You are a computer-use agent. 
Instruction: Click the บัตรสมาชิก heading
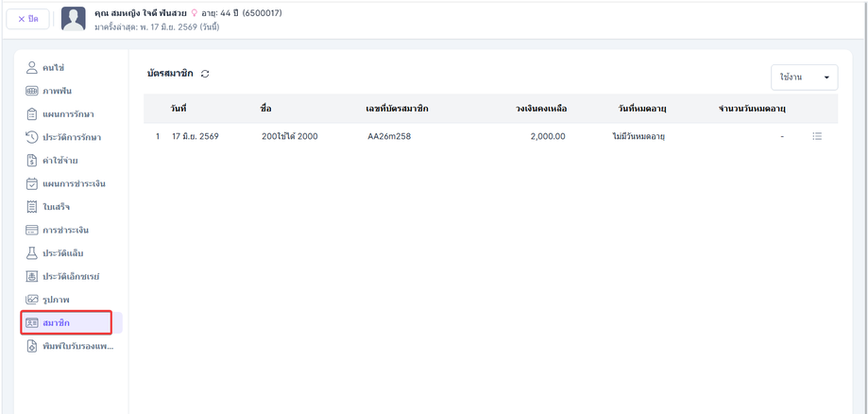tap(170, 74)
